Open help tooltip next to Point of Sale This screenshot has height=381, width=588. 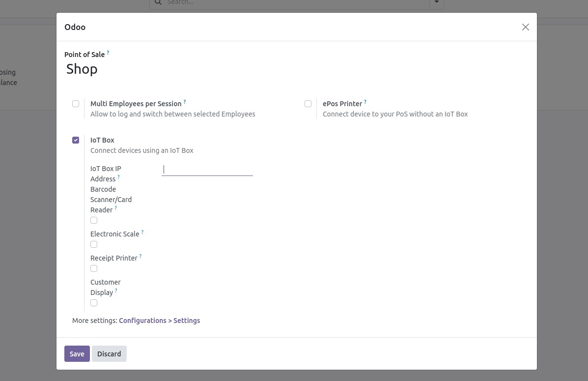(108, 53)
